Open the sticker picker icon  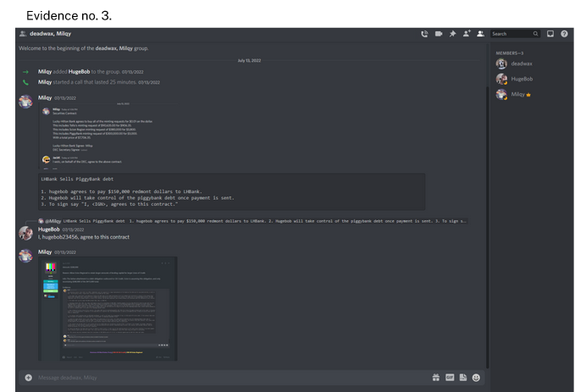pyautogui.click(x=463, y=378)
